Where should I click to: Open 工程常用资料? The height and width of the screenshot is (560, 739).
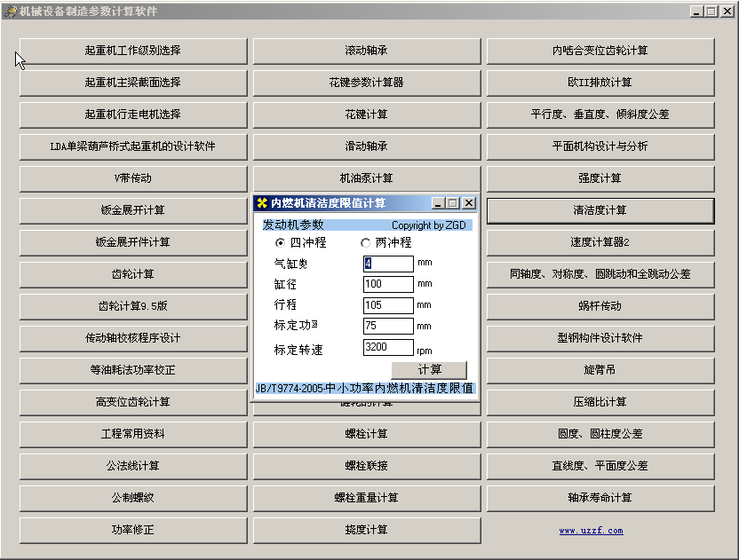(133, 434)
